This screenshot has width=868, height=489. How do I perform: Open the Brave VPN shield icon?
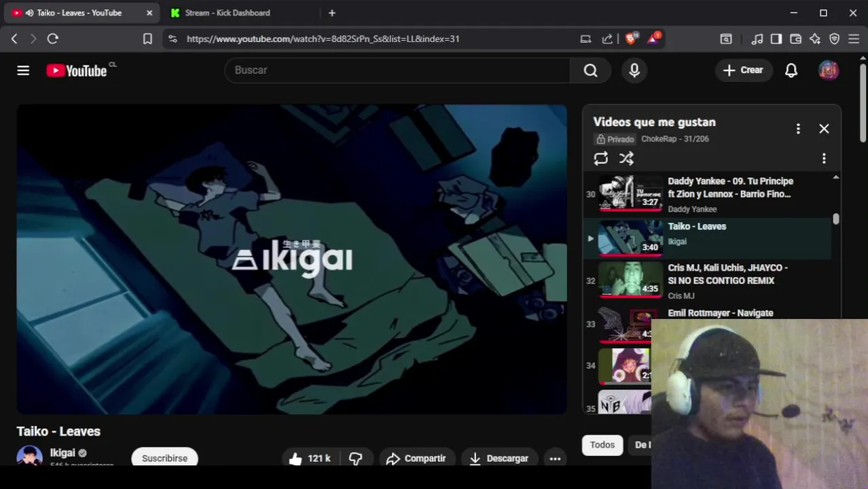pos(835,39)
